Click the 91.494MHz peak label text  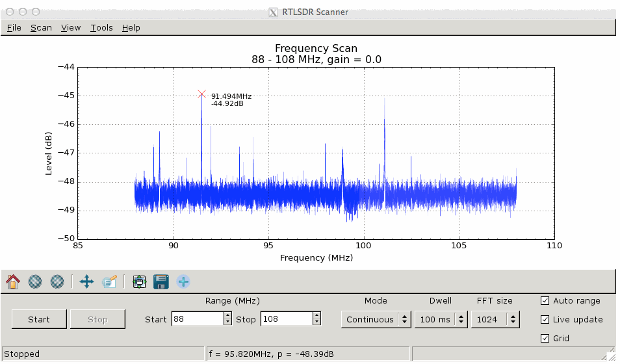(x=231, y=96)
